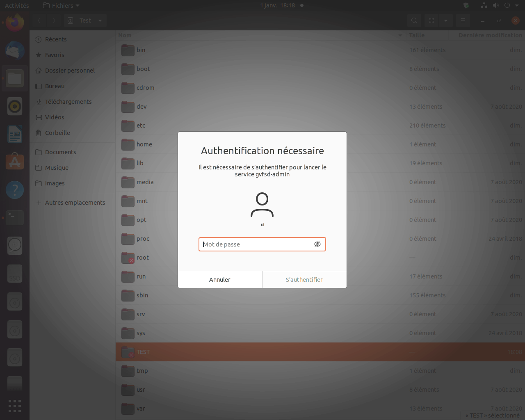
Task: Select the usr folder row
Action: 320,390
